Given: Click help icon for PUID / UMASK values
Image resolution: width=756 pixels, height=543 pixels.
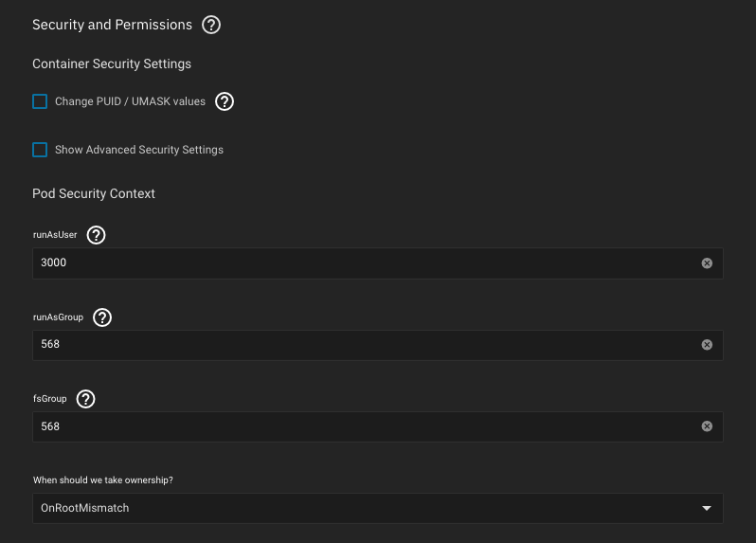Looking at the screenshot, I should pos(225,101).
